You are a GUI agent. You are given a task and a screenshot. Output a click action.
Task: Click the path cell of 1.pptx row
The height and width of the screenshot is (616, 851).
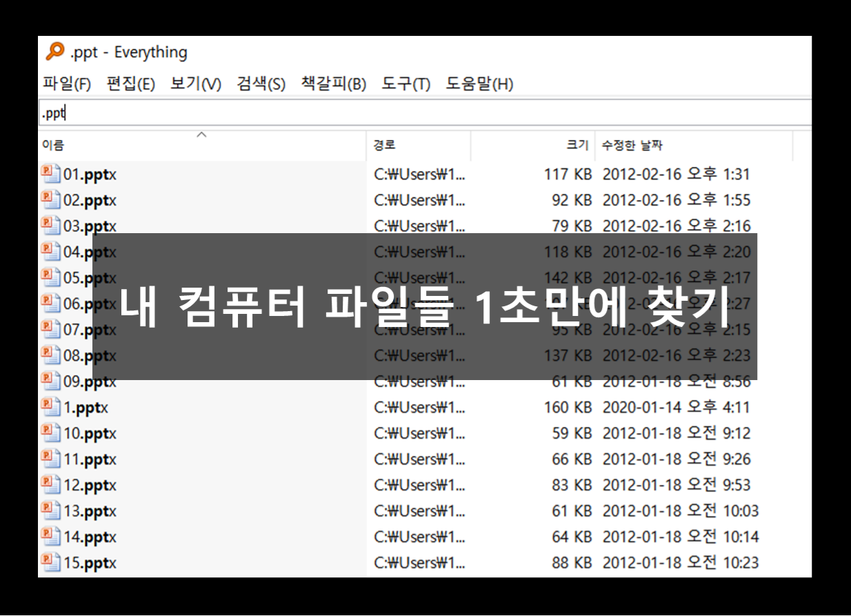[420, 408]
